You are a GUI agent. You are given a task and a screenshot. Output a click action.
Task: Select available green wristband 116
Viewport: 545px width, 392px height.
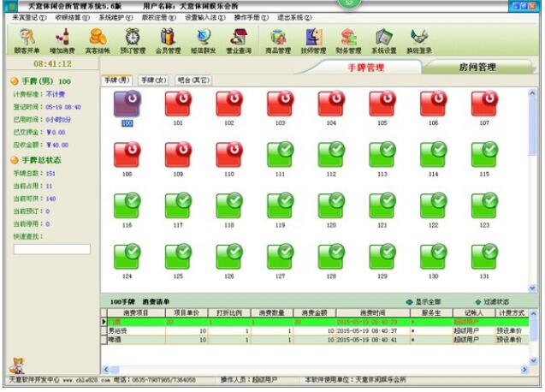point(127,205)
